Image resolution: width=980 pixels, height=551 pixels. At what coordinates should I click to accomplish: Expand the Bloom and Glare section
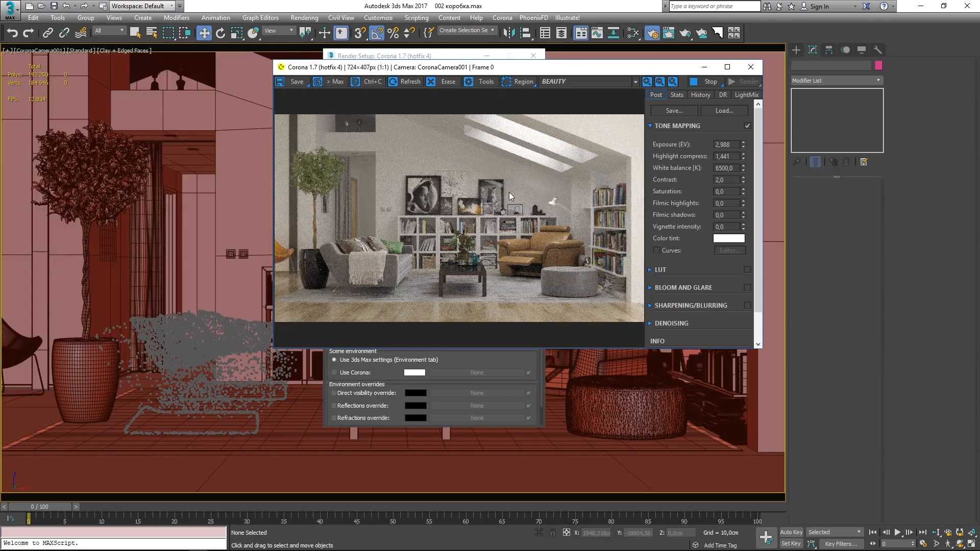pyautogui.click(x=683, y=287)
